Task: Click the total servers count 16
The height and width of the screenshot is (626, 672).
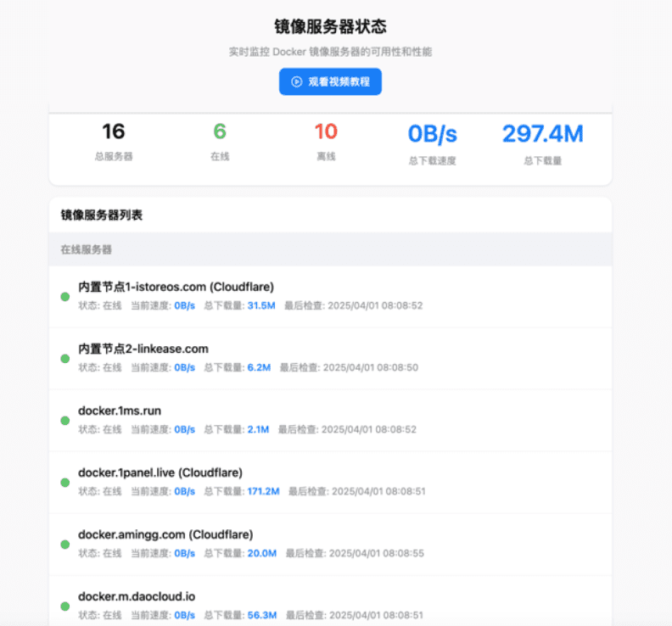Action: pyautogui.click(x=113, y=131)
